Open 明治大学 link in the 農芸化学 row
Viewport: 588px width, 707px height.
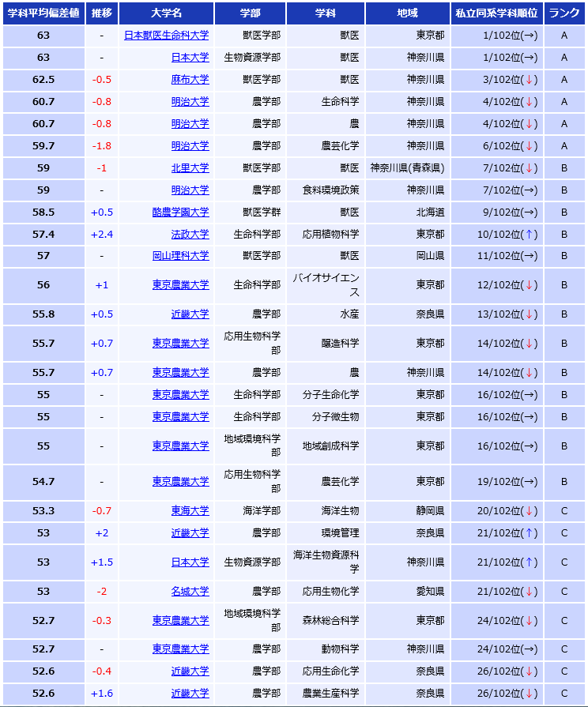click(x=190, y=145)
